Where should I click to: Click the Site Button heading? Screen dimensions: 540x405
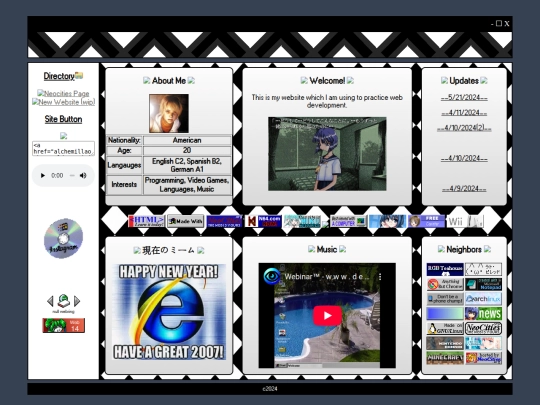63,119
